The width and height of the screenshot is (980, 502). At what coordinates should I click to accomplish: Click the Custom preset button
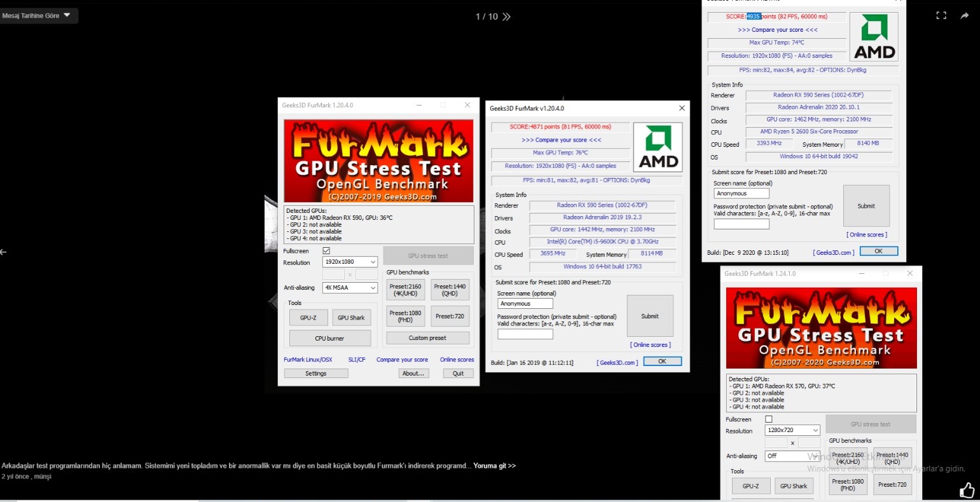coord(427,338)
